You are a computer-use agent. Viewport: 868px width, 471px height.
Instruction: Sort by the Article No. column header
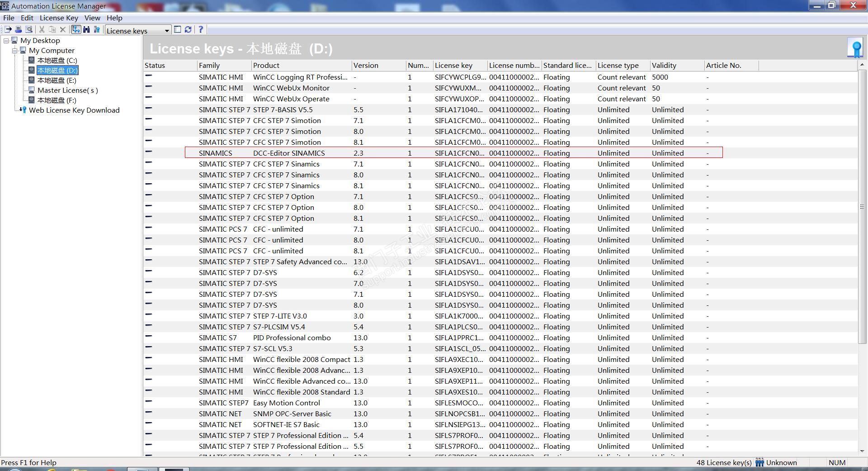(x=731, y=65)
